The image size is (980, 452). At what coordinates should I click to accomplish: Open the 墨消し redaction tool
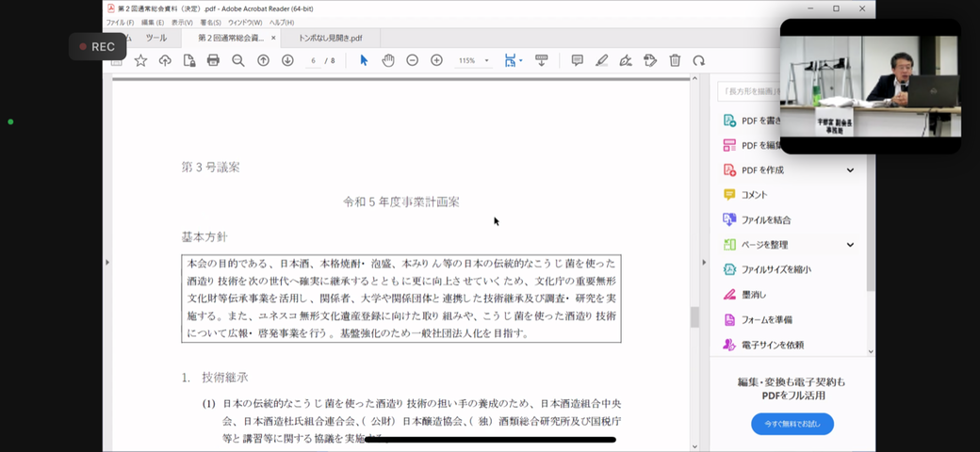pos(744,295)
